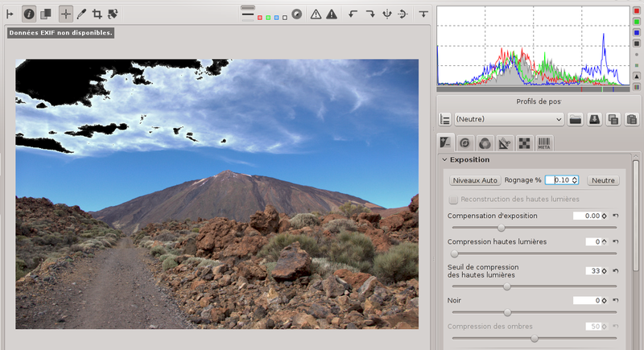Collapse the Exposition section
The height and width of the screenshot is (350, 644).
(444, 159)
